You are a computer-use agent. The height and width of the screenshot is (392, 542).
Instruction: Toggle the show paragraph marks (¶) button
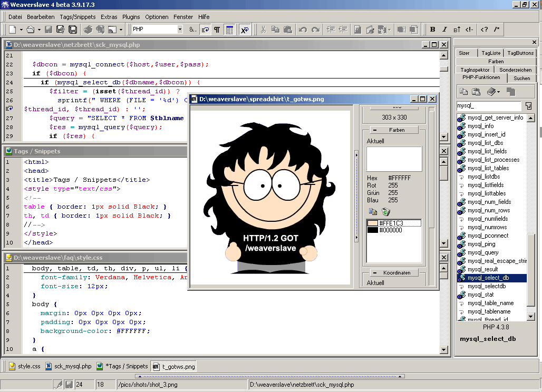217,30
